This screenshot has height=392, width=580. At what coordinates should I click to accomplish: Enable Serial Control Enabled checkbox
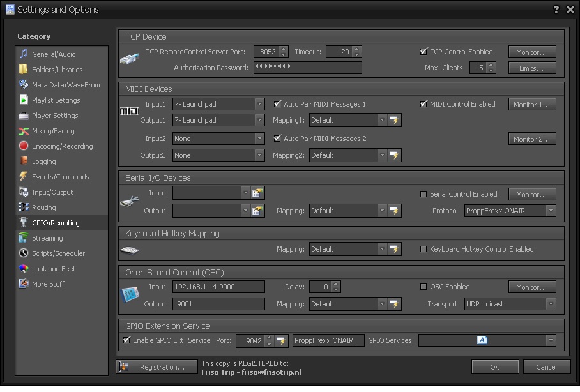point(424,194)
